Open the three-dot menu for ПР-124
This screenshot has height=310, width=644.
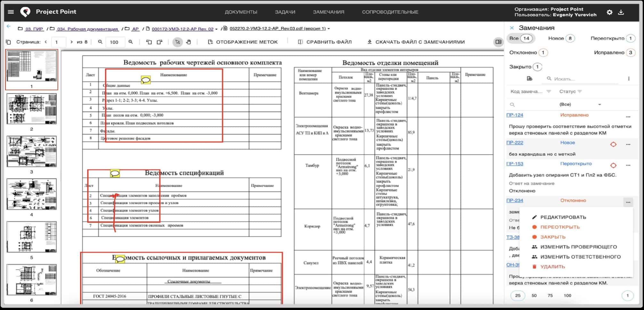click(628, 117)
